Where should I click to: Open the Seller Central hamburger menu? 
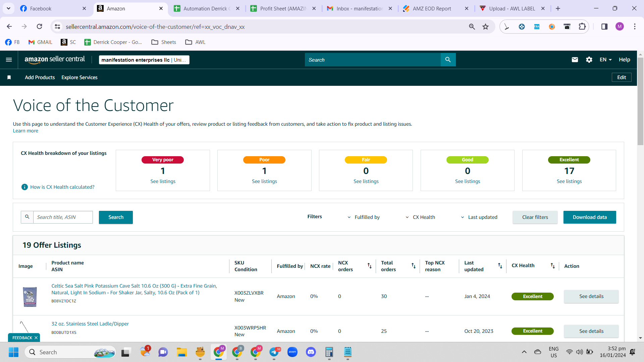(x=9, y=60)
